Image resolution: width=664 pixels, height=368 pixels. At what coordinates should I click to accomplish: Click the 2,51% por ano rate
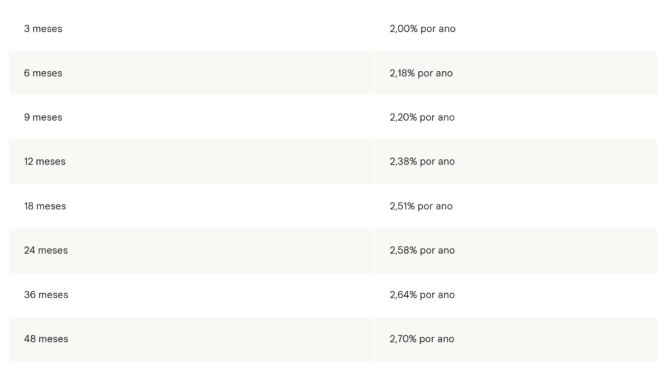click(421, 206)
